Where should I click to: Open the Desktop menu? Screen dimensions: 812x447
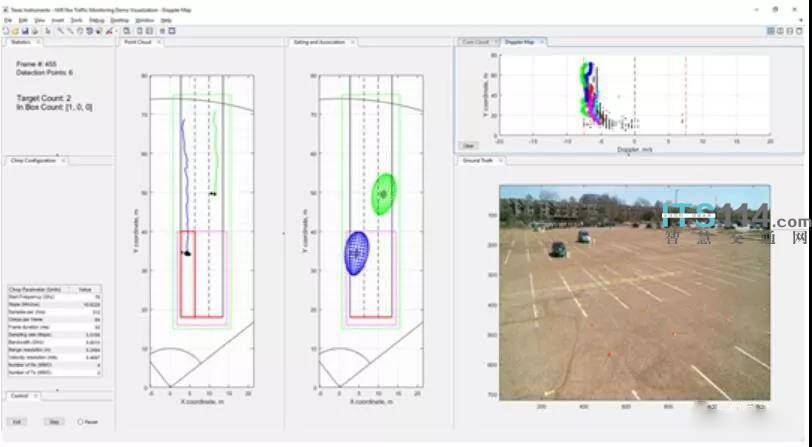click(x=120, y=20)
